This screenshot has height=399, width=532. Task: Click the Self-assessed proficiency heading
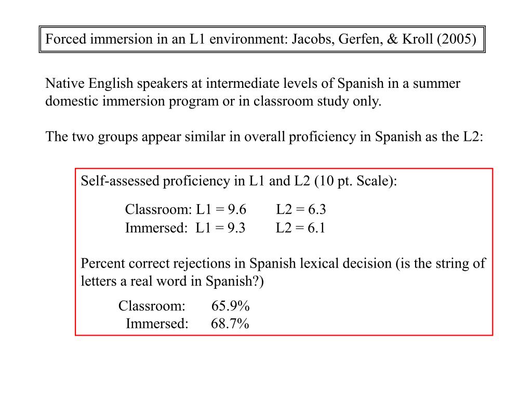(239, 181)
